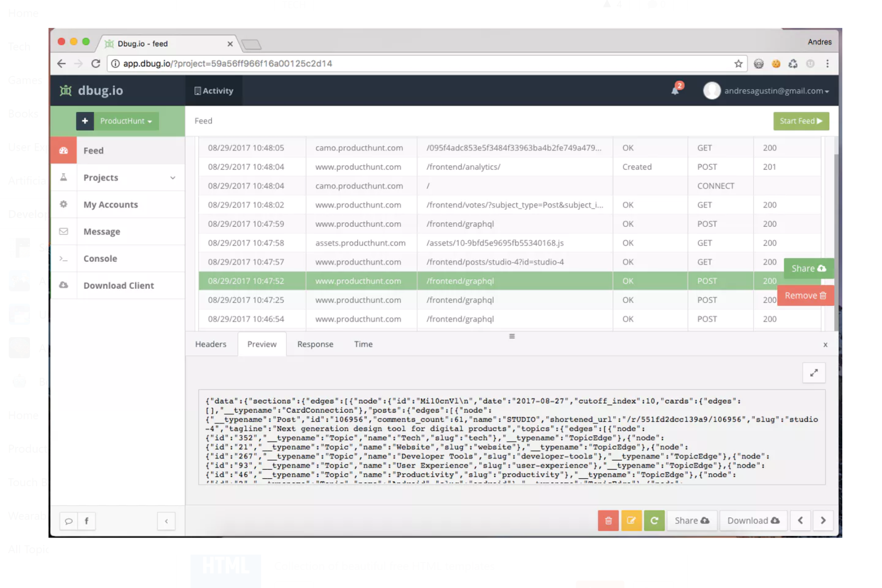This screenshot has height=588, width=882.
Task: Reload the browser page
Action: [96, 64]
